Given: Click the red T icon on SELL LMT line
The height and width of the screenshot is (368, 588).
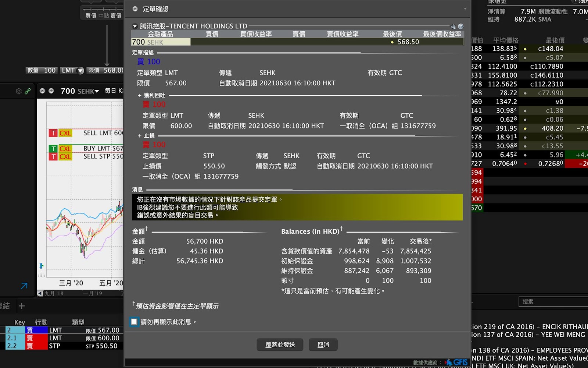Looking at the screenshot, I should click(x=54, y=133).
